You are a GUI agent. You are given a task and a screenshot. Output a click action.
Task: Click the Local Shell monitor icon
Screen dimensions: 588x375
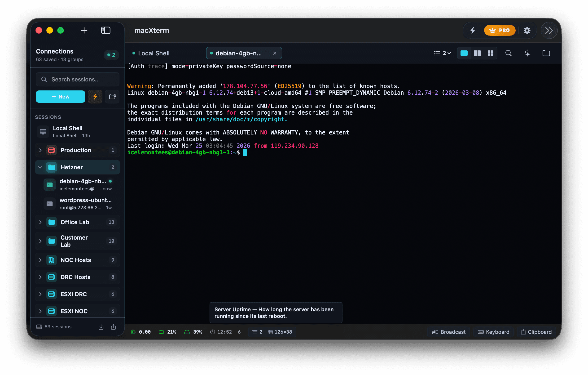click(43, 132)
